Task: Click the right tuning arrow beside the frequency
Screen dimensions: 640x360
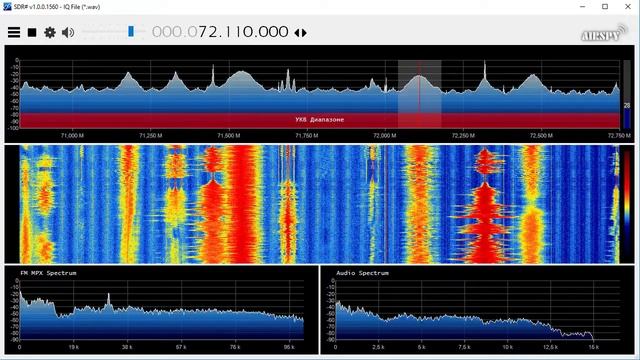Action: 304,33
